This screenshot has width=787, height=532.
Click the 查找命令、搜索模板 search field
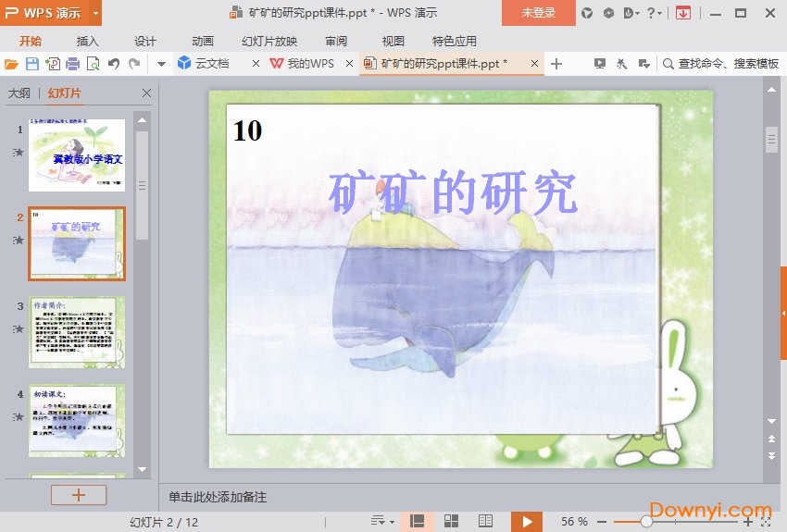tap(721, 64)
